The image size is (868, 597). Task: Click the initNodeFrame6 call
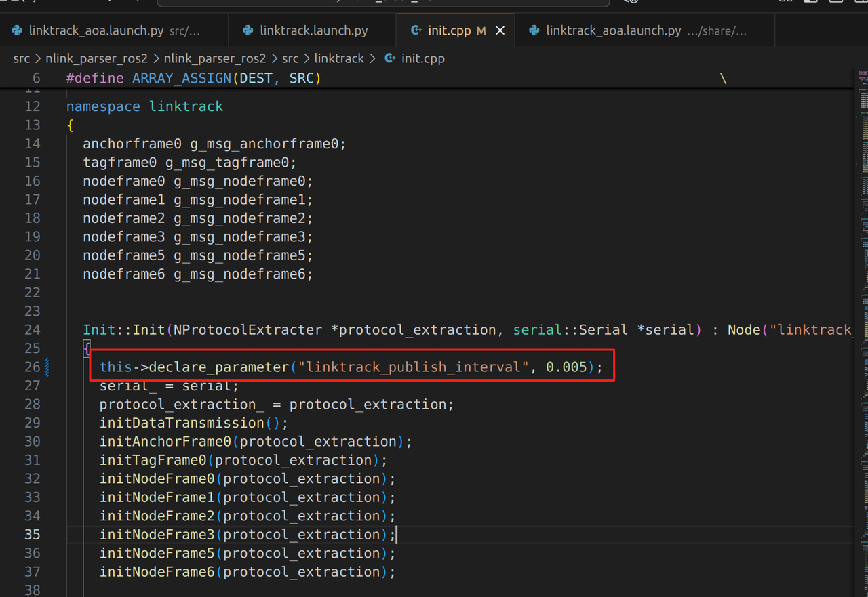coord(248,571)
